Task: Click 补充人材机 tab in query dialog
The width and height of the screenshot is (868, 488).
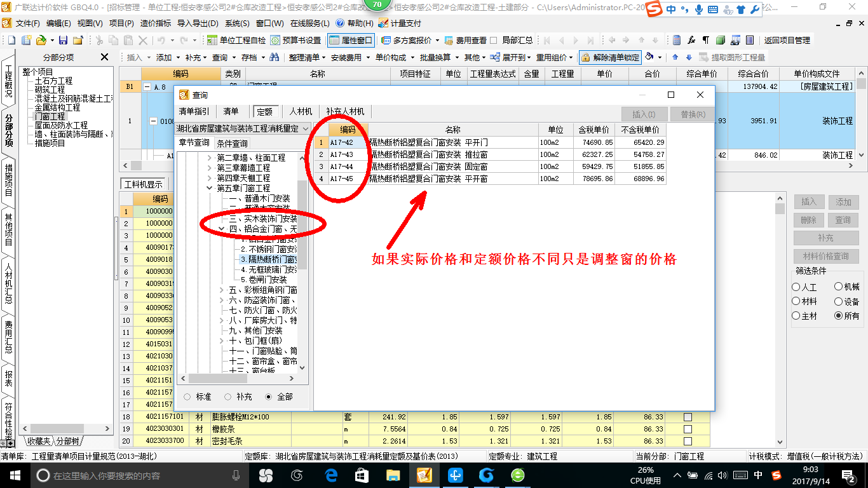Action: pyautogui.click(x=346, y=111)
